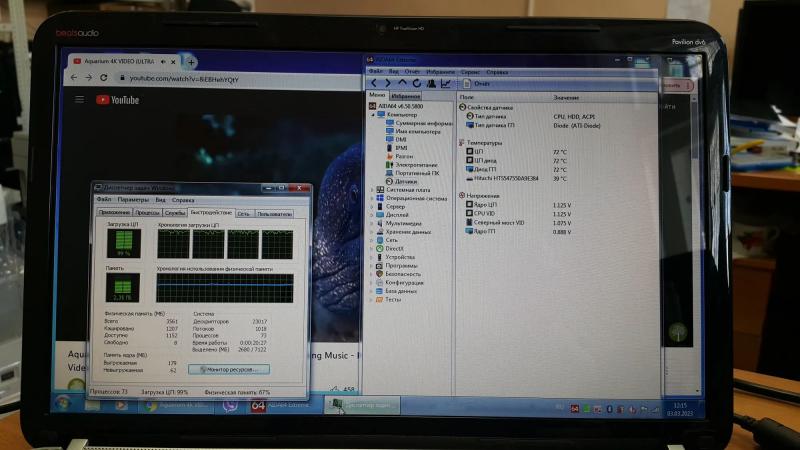Click the youtube.com address bar
Image resolution: width=800 pixels, height=450 pixels.
236,79
